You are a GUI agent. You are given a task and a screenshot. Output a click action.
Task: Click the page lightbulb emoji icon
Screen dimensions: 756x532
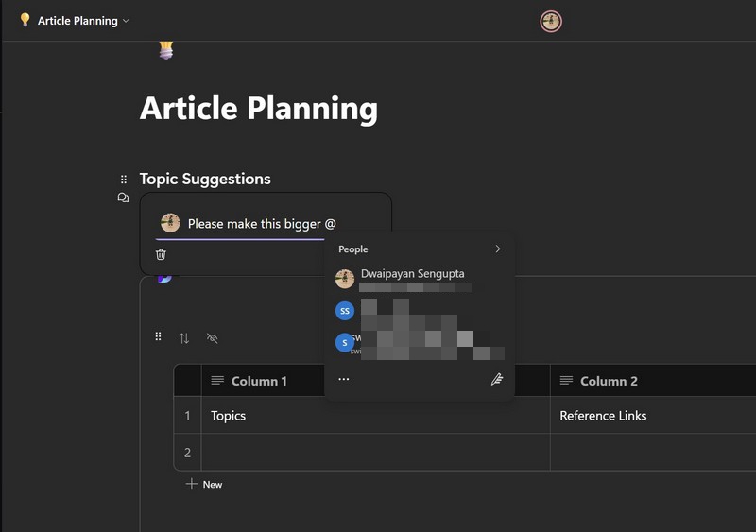click(166, 50)
